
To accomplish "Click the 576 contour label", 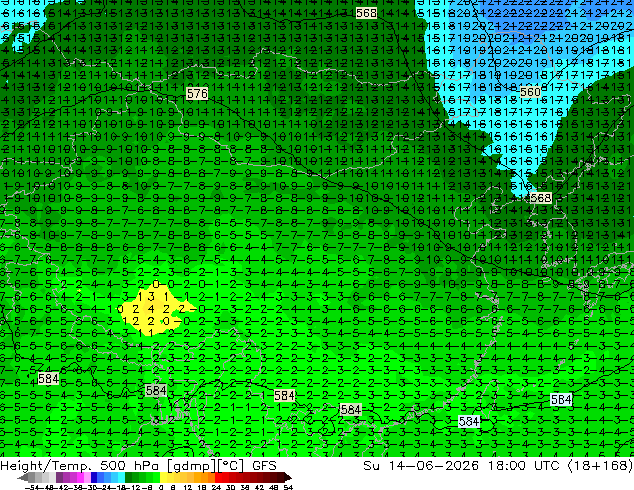I will [x=197, y=94].
